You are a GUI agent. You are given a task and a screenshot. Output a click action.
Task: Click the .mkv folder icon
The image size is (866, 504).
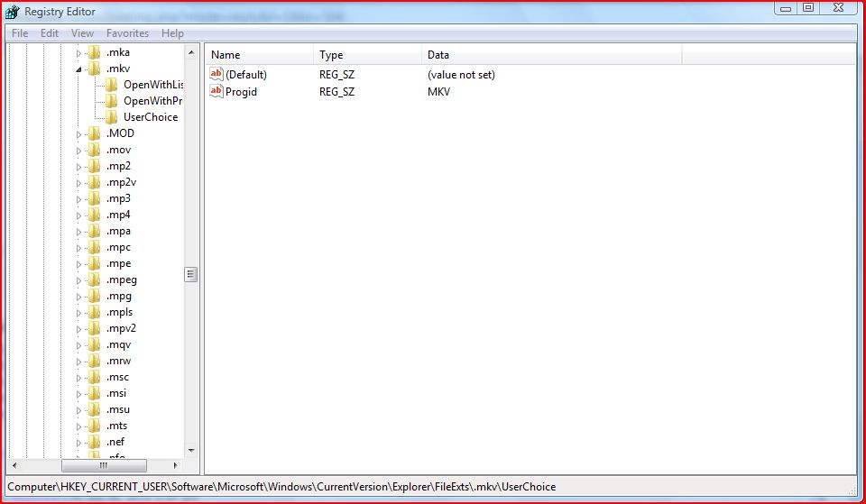point(95,69)
